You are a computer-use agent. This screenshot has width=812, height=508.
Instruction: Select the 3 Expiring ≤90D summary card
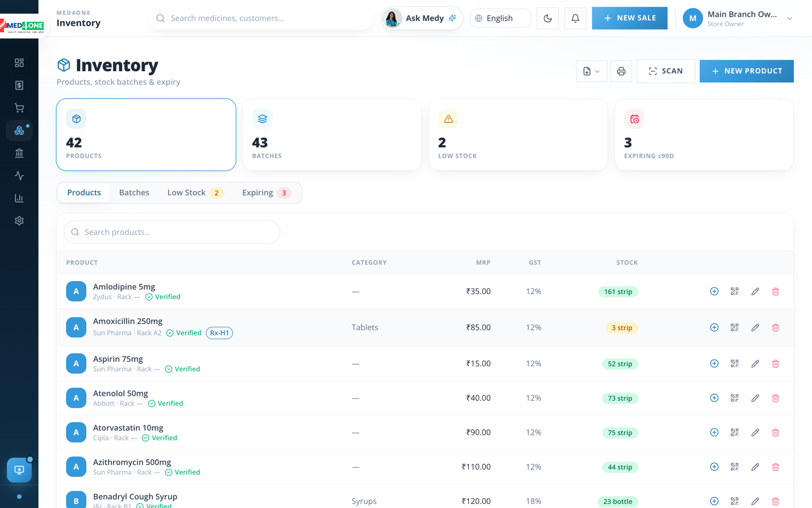tap(704, 135)
